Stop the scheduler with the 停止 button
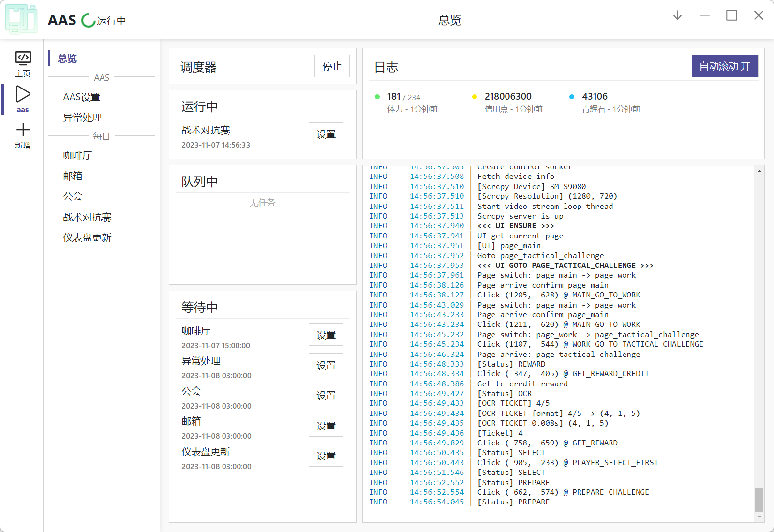 click(x=332, y=66)
